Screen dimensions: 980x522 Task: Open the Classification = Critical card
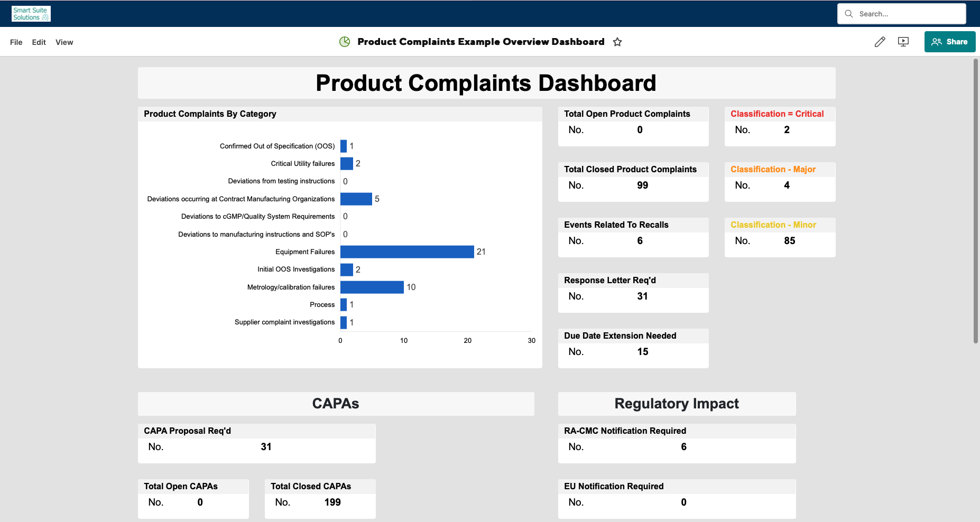780,127
